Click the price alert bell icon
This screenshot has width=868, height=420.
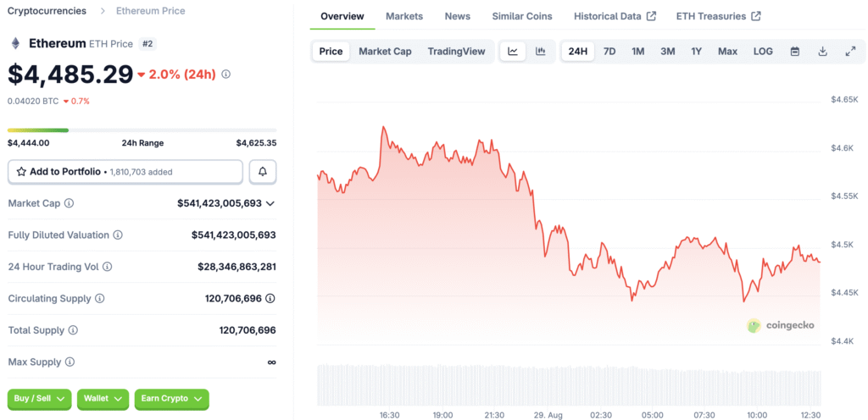point(263,172)
